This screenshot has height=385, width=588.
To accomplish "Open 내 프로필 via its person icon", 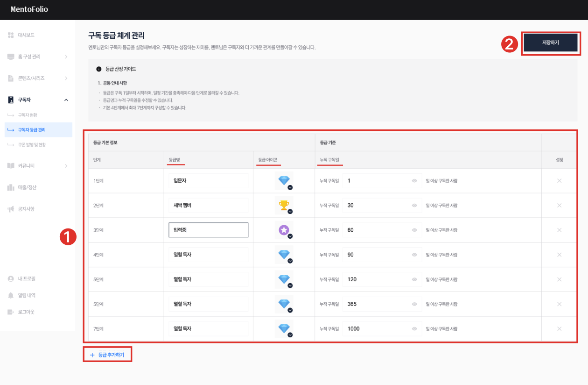I will point(11,278).
